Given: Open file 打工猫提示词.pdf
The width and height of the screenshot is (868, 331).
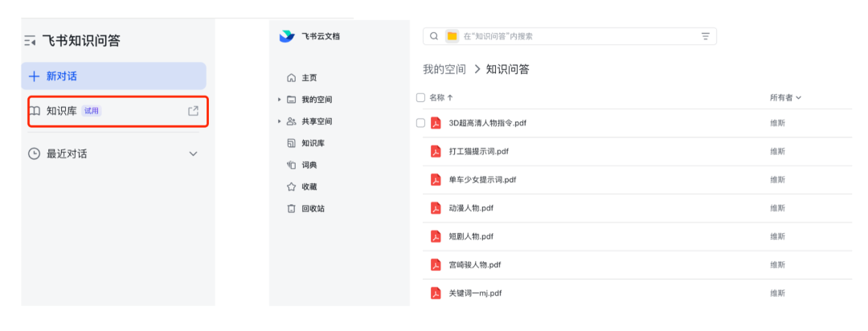Looking at the screenshot, I should 479,151.
